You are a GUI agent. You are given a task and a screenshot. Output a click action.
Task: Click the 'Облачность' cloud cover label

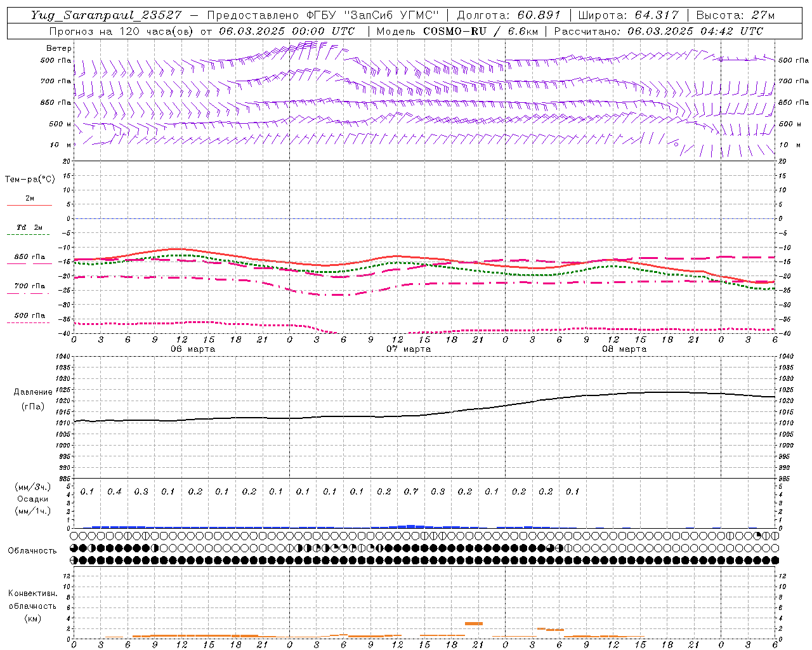32,550
